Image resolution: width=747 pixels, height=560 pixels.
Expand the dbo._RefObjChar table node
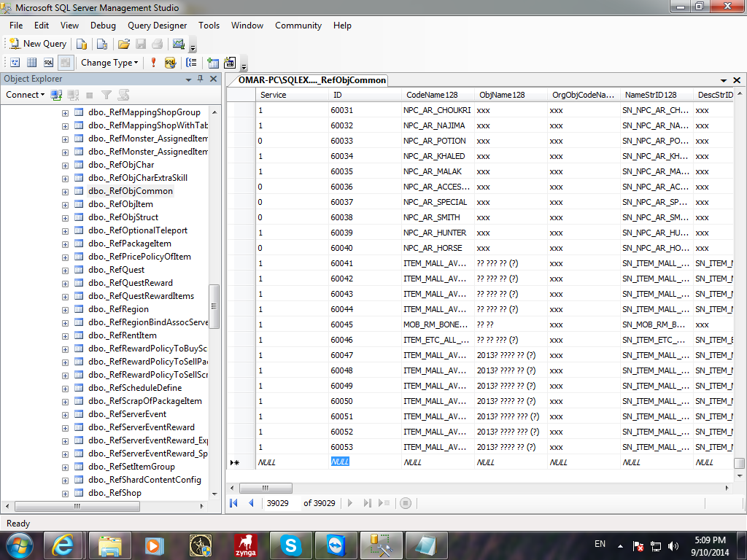click(65, 166)
